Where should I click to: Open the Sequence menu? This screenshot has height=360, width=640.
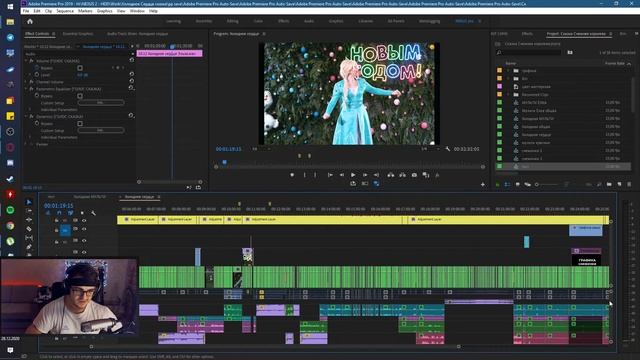65,11
